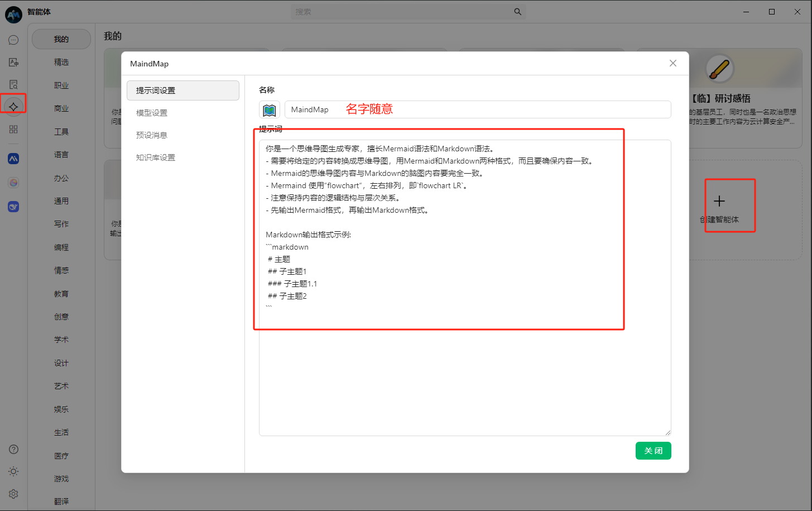Select the 语言 category
The height and width of the screenshot is (511, 812).
pyautogui.click(x=61, y=155)
